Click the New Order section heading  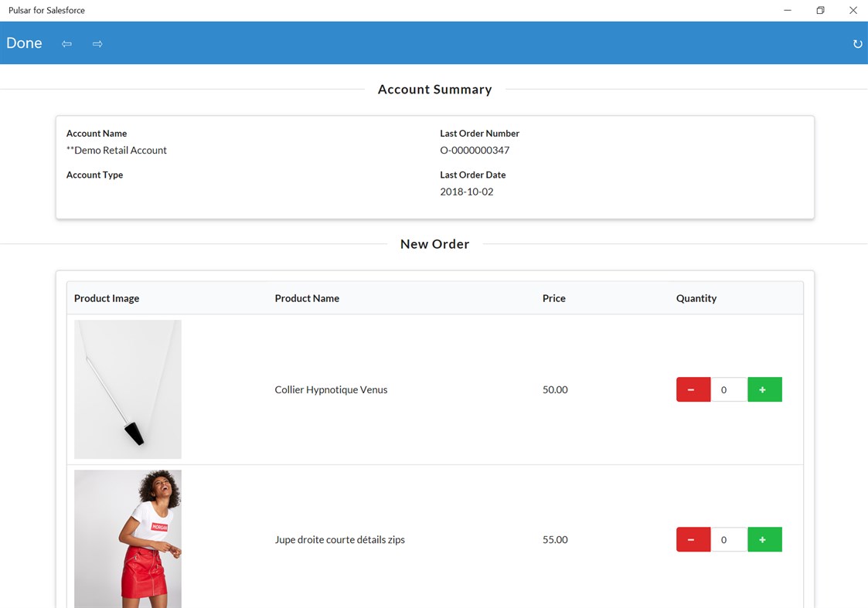[434, 243]
